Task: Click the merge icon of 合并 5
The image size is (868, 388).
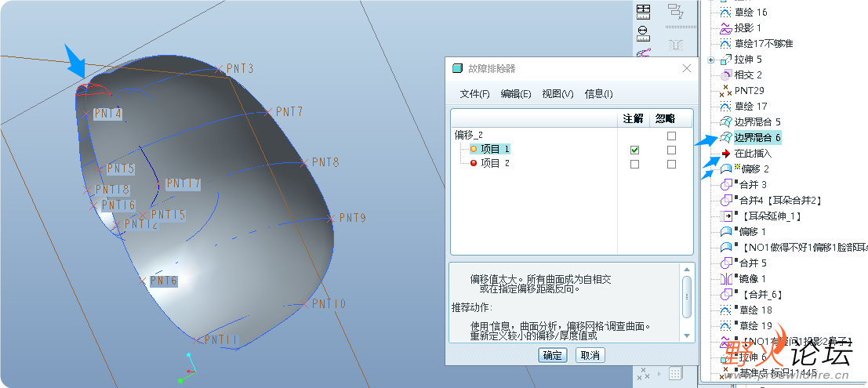Action: click(x=726, y=263)
